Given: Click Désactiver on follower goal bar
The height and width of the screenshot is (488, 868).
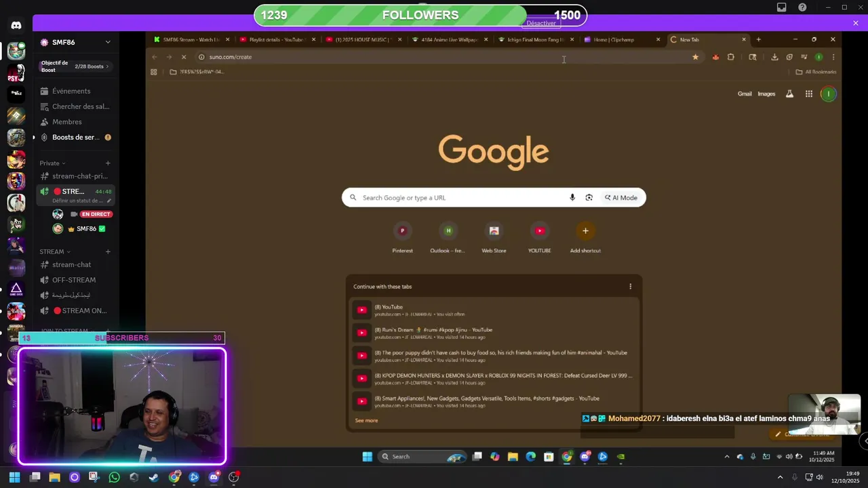Looking at the screenshot, I should coord(541,23).
